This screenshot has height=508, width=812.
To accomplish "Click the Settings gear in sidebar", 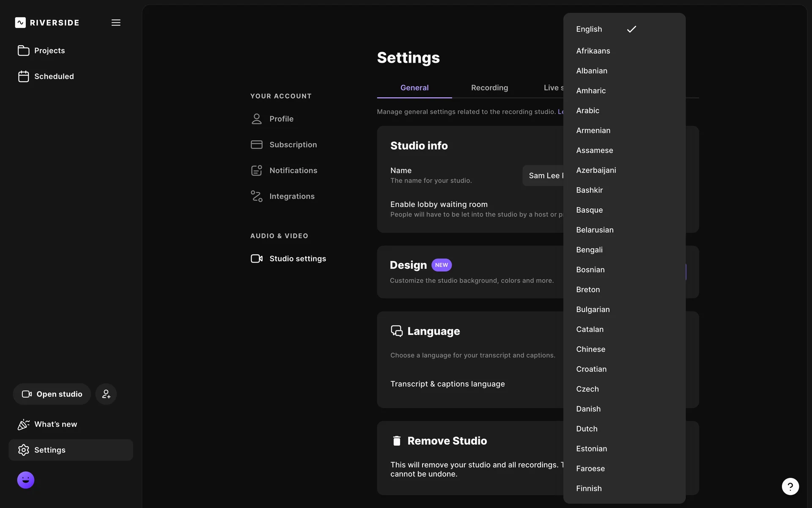I will (24, 450).
